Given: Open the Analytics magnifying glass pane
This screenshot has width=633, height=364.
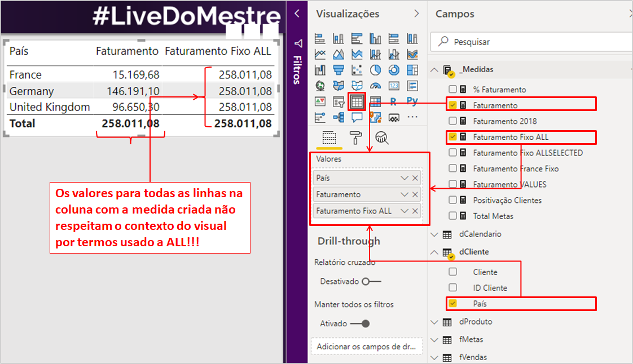Looking at the screenshot, I should click(x=381, y=137).
